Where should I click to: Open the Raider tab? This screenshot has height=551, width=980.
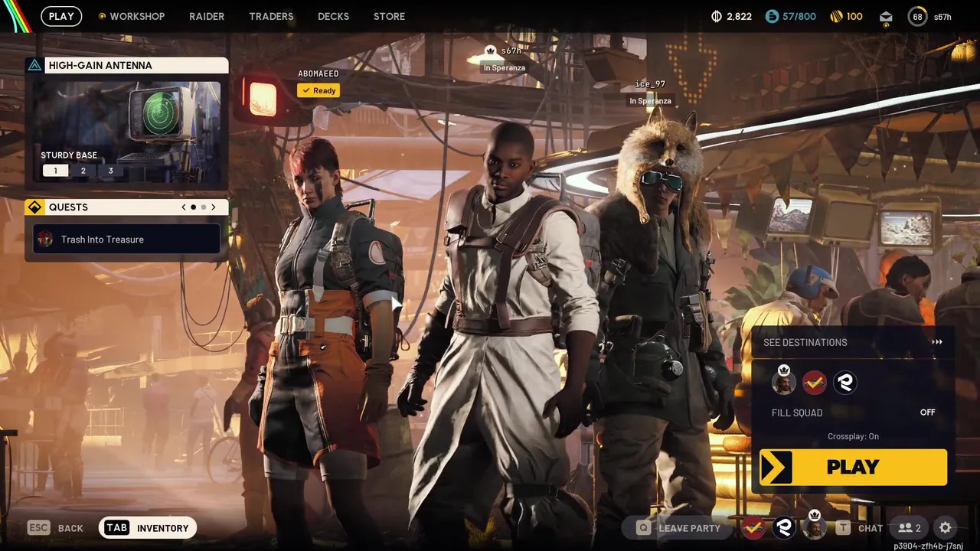207,16
